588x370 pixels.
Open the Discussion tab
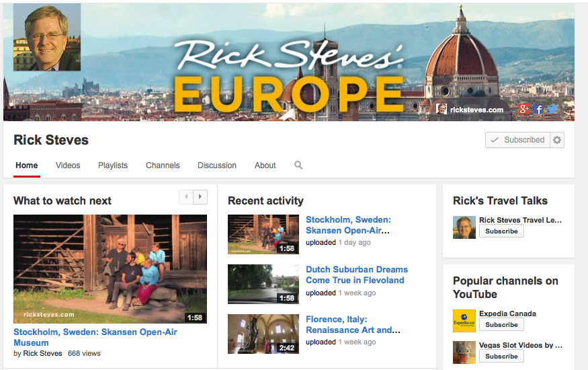point(217,165)
